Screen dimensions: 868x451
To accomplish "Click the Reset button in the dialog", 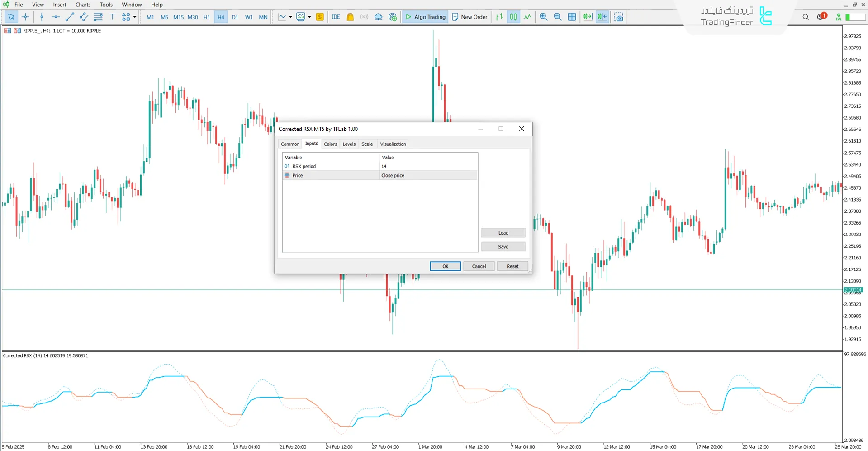I will click(x=512, y=266).
